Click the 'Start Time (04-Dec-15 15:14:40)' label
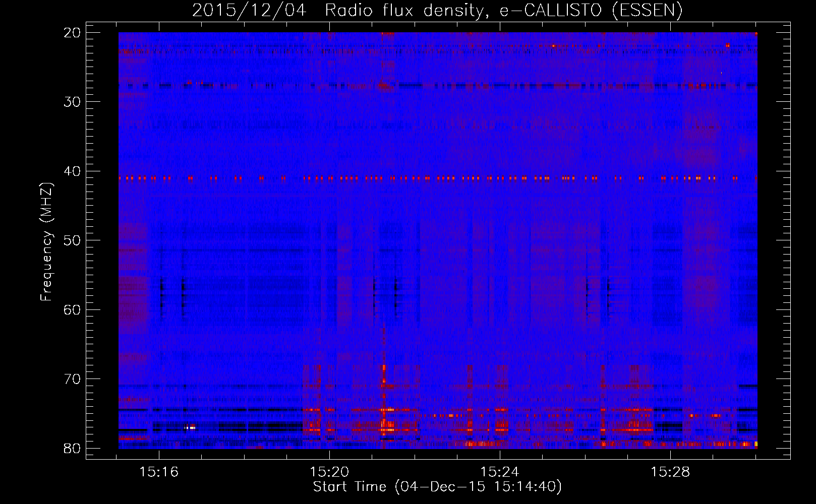816x504 pixels. tap(437, 487)
